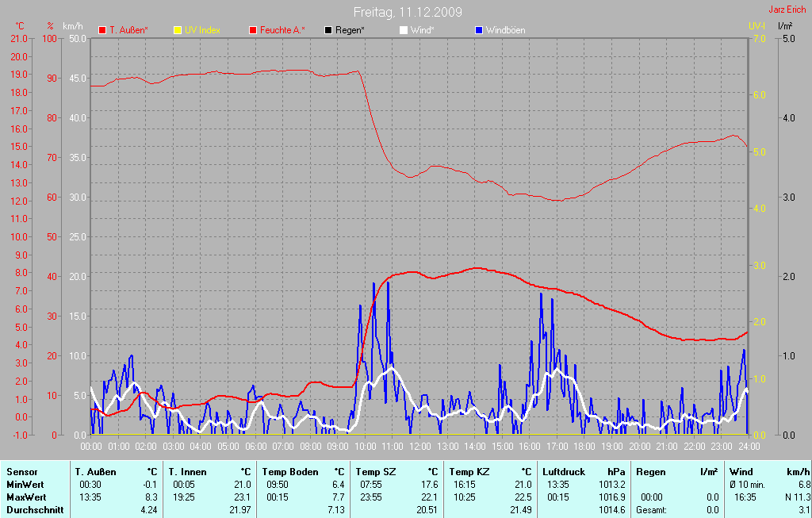
Task: Select the T. Innen column header
Action: [186, 472]
